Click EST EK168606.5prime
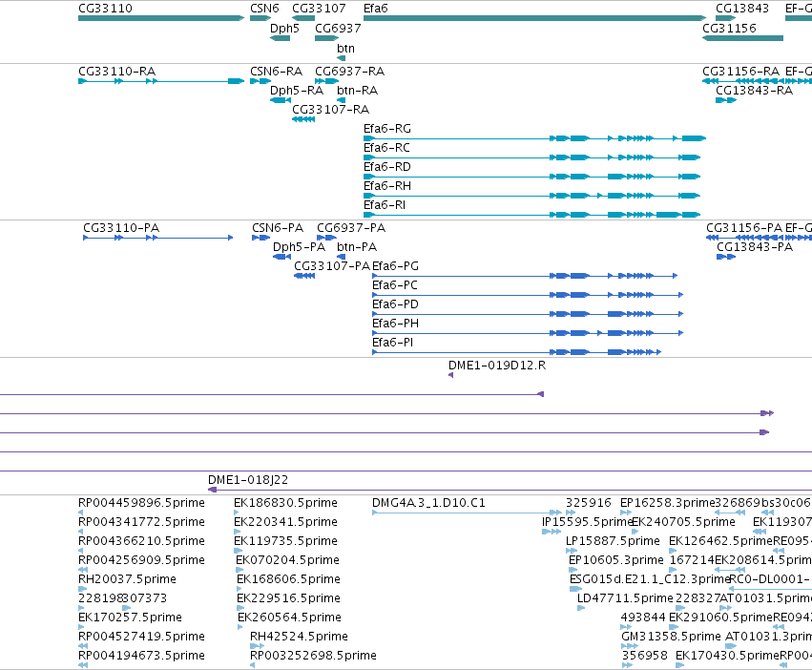The height and width of the screenshot is (670, 812). click(239, 589)
